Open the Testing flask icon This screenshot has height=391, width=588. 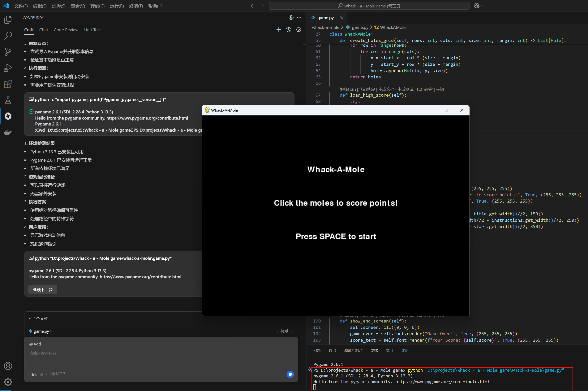pos(8,100)
